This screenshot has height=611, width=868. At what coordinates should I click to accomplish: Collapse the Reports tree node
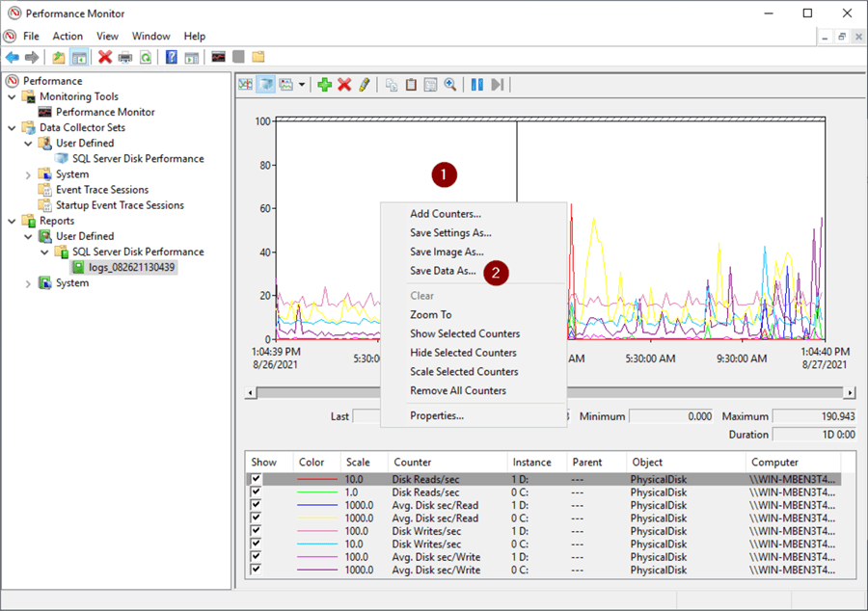pyautogui.click(x=12, y=221)
